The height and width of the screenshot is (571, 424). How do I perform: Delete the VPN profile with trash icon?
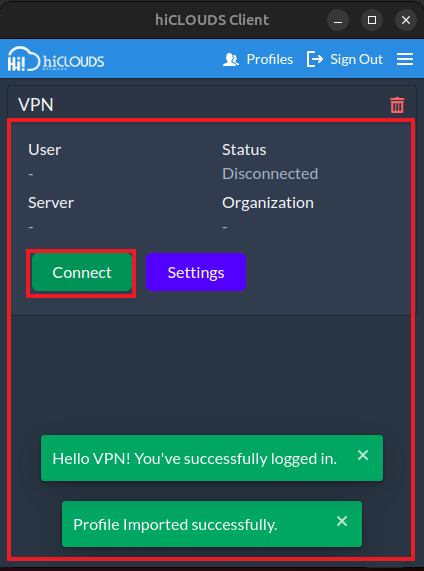397,105
